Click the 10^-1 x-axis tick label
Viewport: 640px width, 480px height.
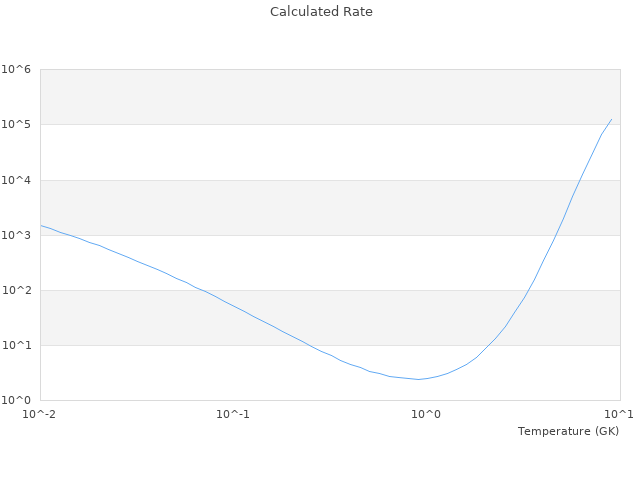(x=233, y=414)
